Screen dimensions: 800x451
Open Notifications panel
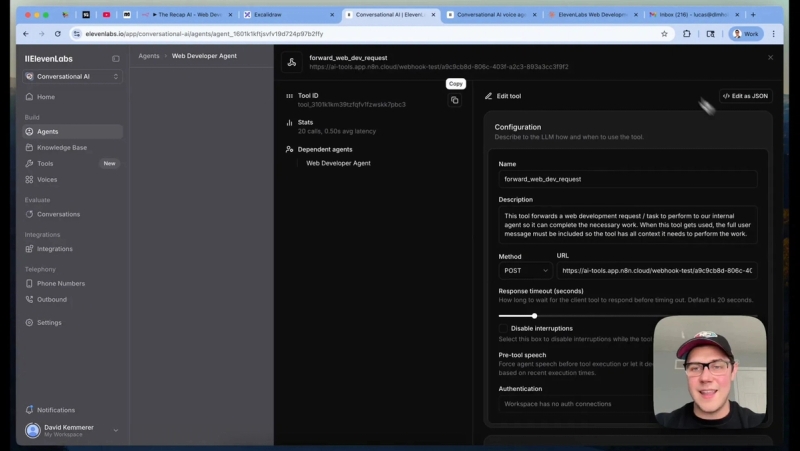coord(72,410)
